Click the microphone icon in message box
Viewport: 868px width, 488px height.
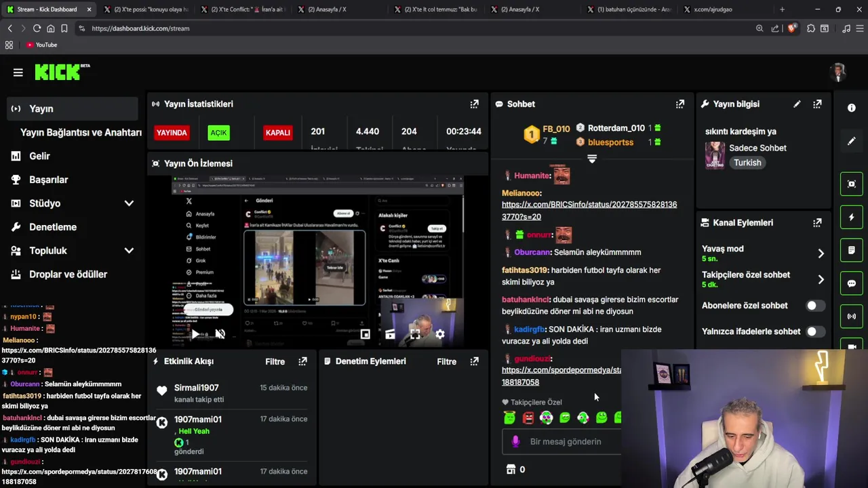point(515,441)
